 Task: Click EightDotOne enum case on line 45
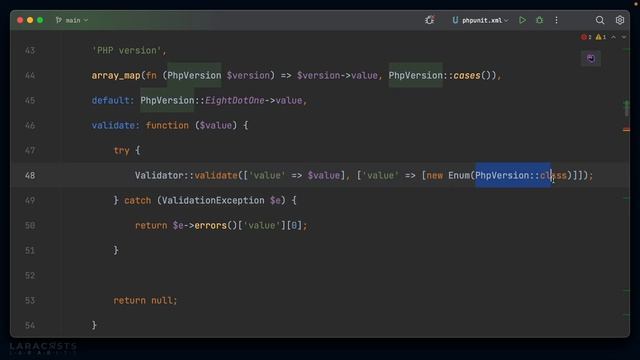[235, 100]
